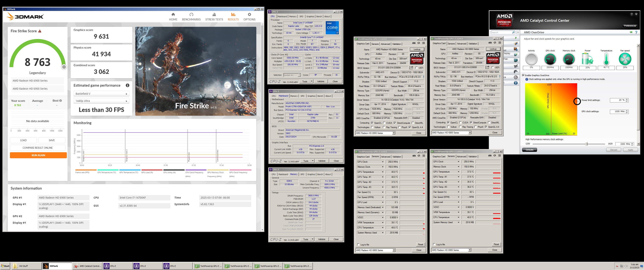
Task: Click the OverDrive GPU clock gauge
Action: pyautogui.click(x=550, y=59)
